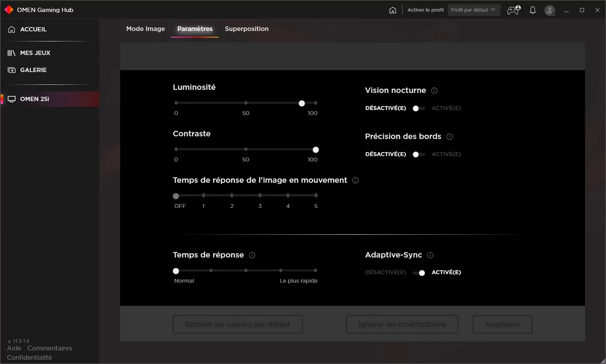606x364 pixels.
Task: Click ACTIVÉ(E) label under Vision nocturne
Action: click(x=446, y=108)
